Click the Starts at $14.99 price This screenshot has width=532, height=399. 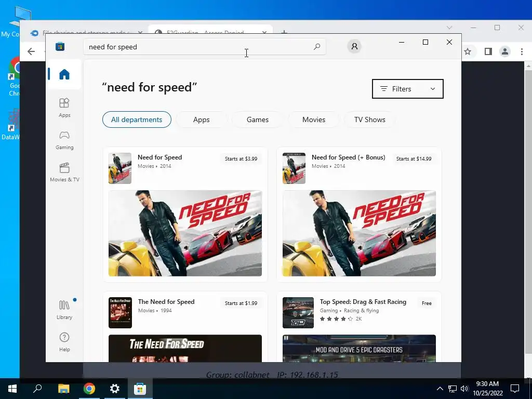pos(414,158)
